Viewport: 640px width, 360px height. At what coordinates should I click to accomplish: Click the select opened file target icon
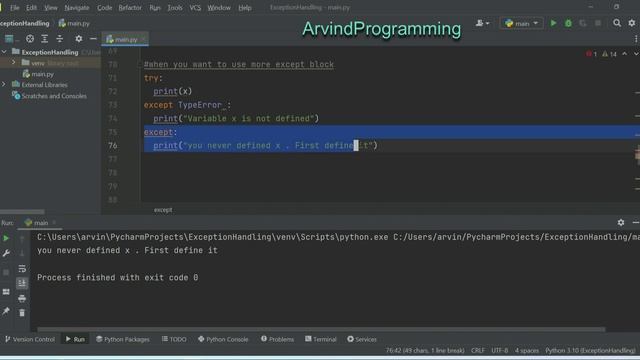(x=30, y=39)
